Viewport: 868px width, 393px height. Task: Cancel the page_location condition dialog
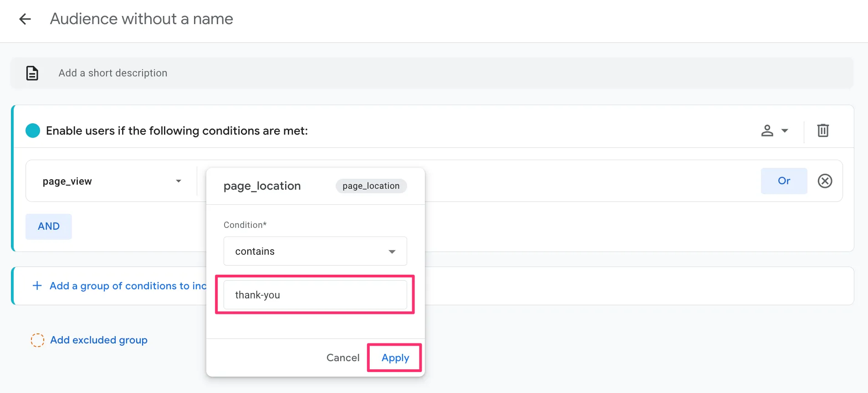[x=342, y=358]
